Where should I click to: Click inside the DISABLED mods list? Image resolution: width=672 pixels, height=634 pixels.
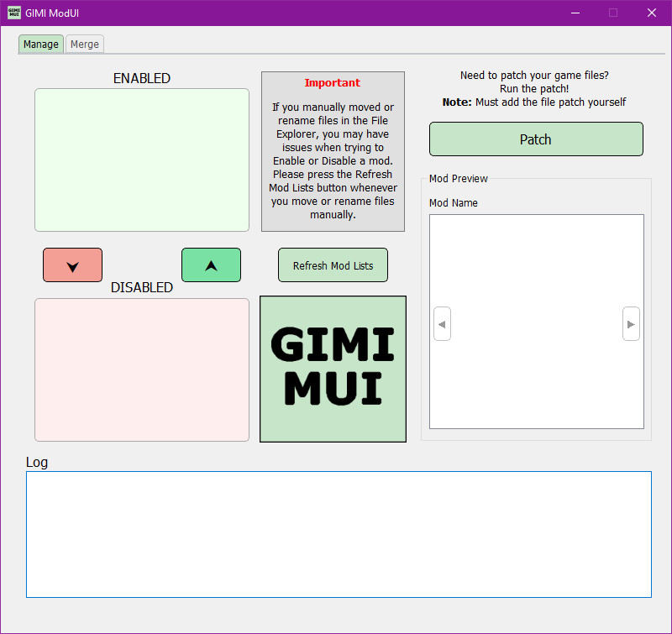point(141,369)
